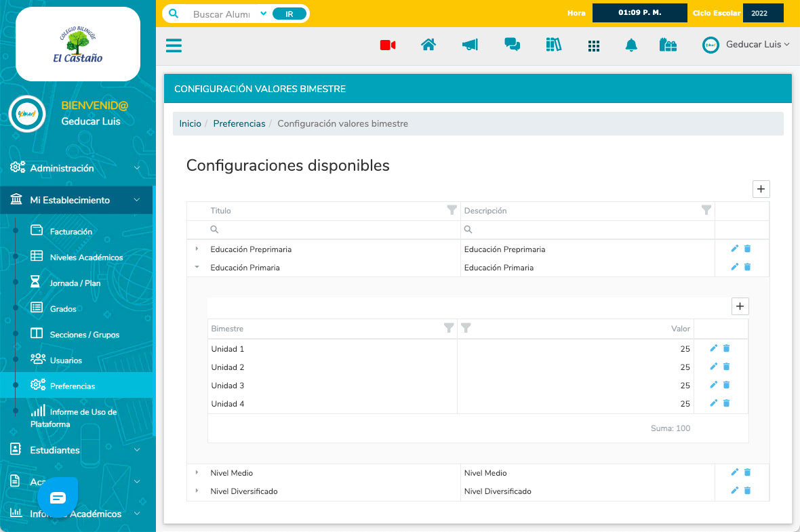Click the Descripción search filter field
The width and height of the screenshot is (800, 532).
(x=588, y=230)
